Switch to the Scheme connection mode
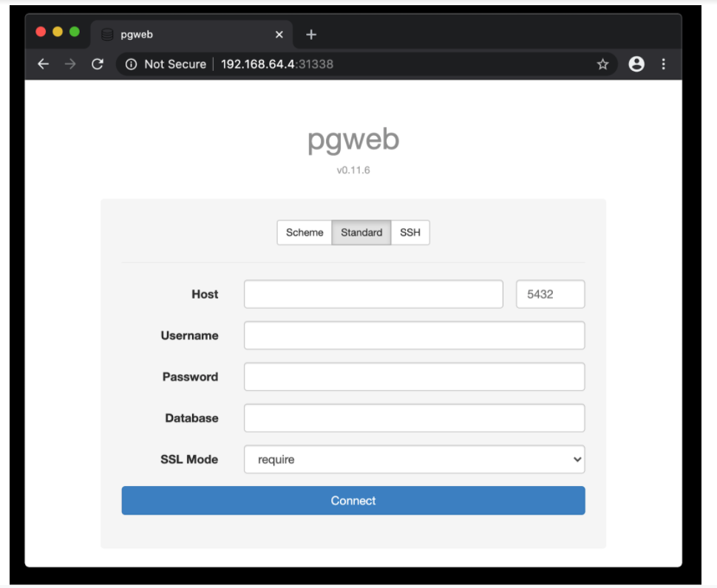Viewport: 717px width, 588px height. tap(305, 233)
